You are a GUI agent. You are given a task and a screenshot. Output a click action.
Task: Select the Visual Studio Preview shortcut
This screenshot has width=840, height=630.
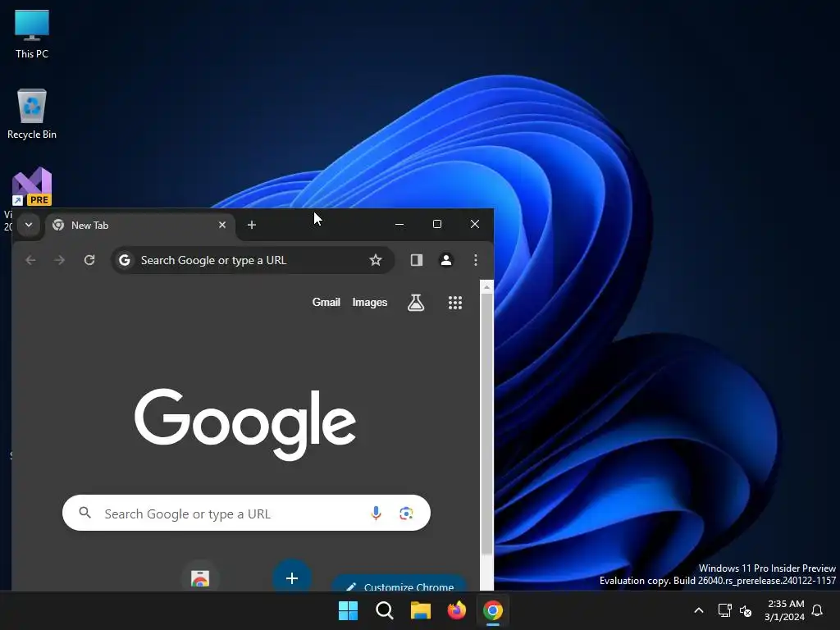click(32, 186)
